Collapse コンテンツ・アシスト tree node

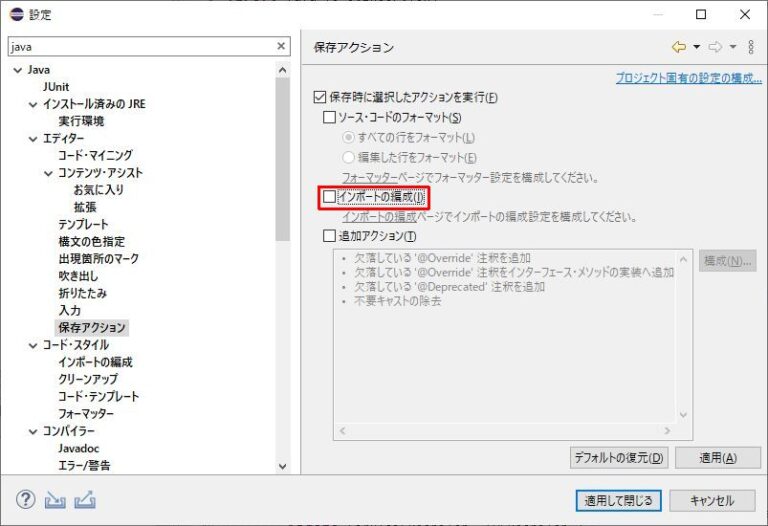(x=48, y=173)
